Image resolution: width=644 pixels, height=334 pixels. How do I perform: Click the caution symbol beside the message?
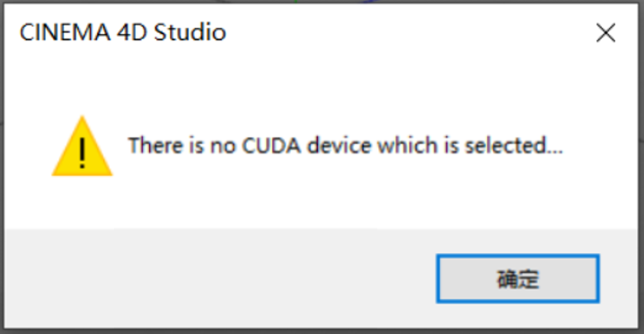point(82,146)
